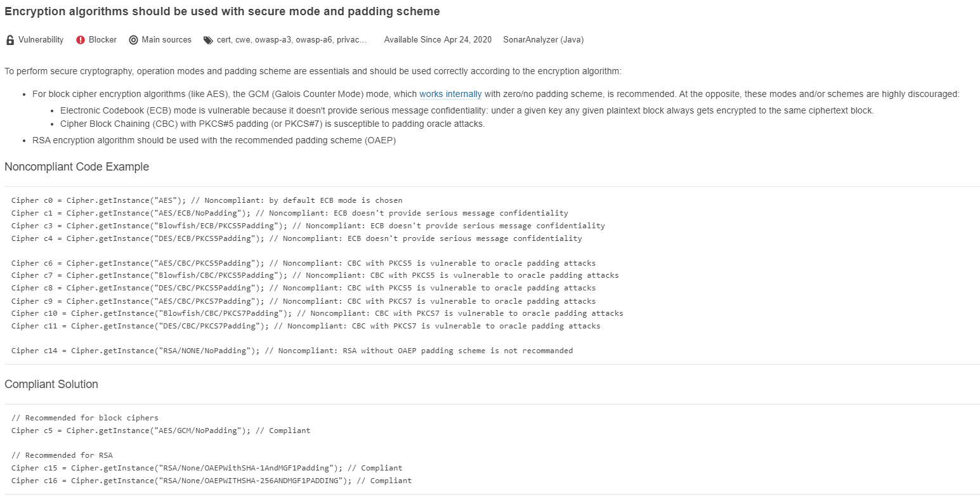Screen dimensions: 980x499
Task: Click the AES/GCM/NoPadding compliant code line
Action: [160, 431]
